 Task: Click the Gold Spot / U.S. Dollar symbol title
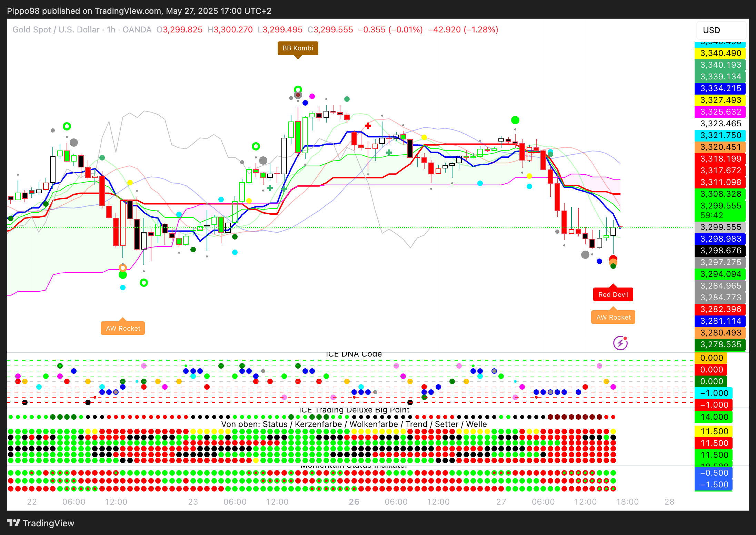click(x=56, y=30)
